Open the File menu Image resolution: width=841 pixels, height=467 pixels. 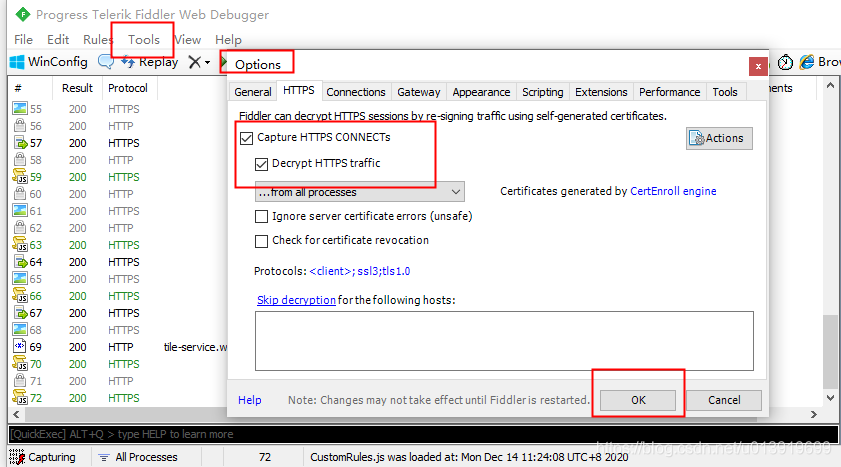[23, 40]
